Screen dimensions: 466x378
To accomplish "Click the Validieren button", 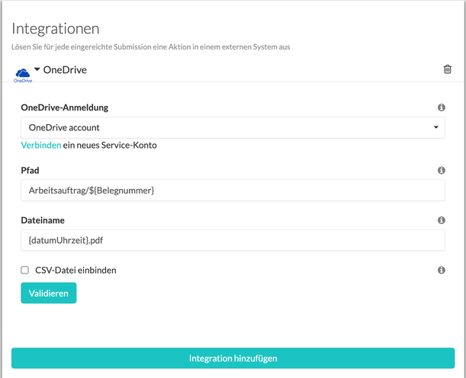I will [x=49, y=293].
